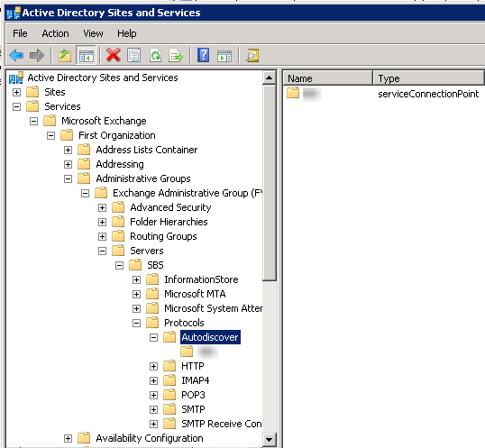Expand the Availability Configuration node
The height and width of the screenshot is (448, 485).
[68, 438]
